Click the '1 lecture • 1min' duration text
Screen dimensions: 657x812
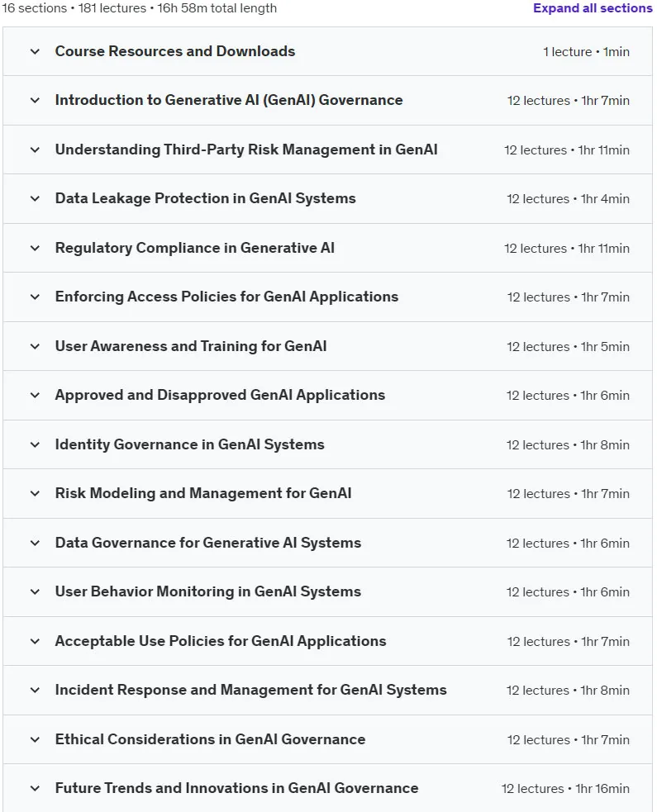pos(586,52)
